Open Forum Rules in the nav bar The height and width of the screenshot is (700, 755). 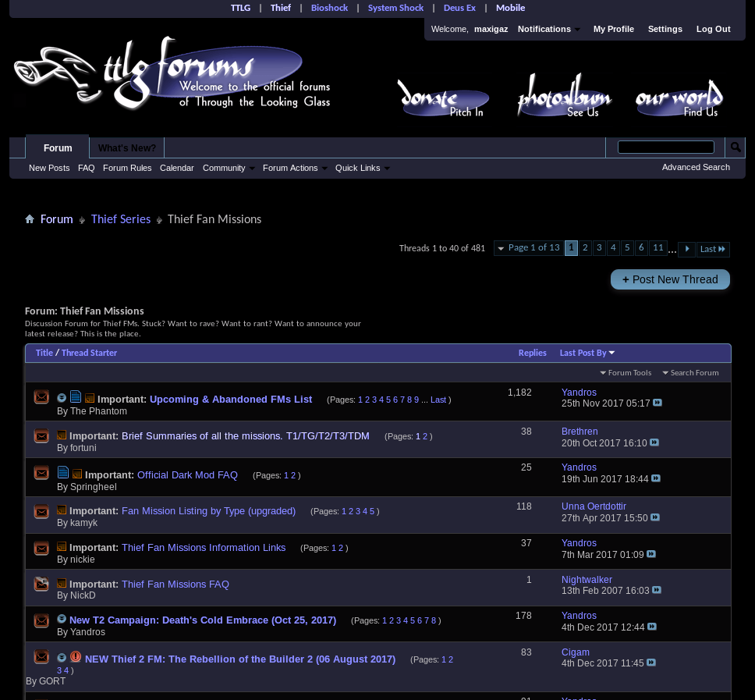tap(127, 168)
